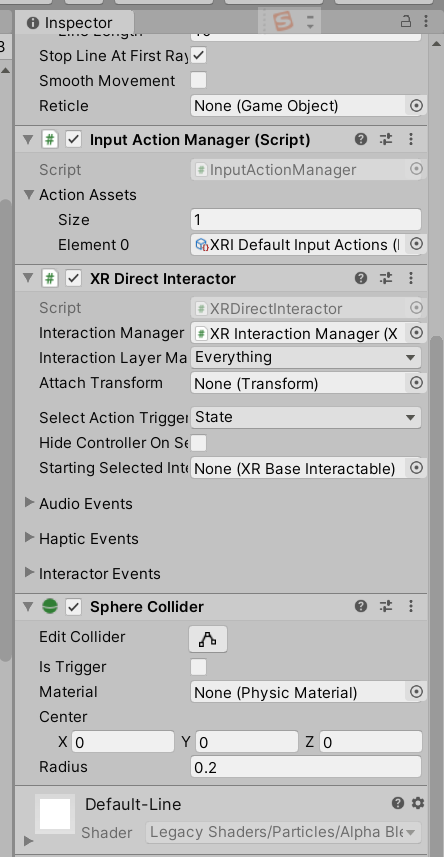Click the Radius input field
This screenshot has height=857, width=444.
[x=306, y=767]
